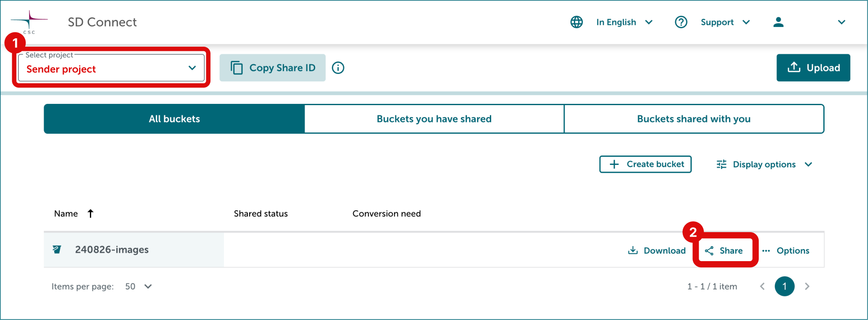The image size is (868, 320).
Task: Click the Support question mark icon
Action: (x=681, y=22)
